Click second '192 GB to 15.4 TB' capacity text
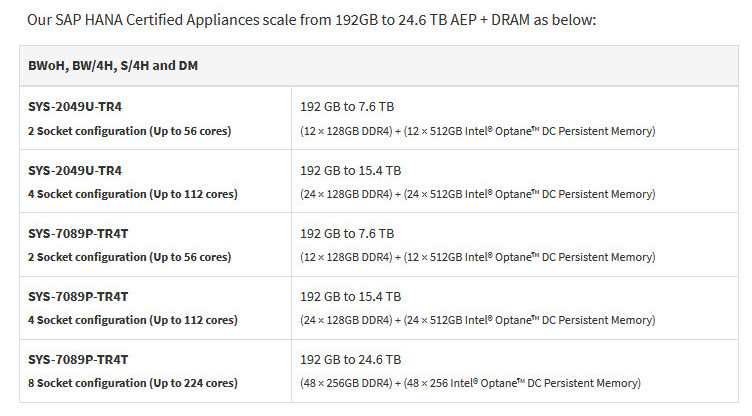Screen dimensions: 752x416 [351, 297]
